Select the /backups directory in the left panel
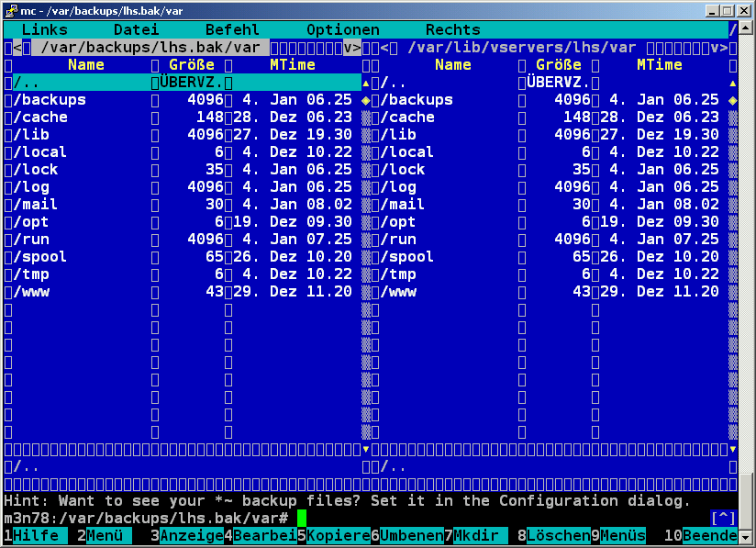756x548 pixels. (x=50, y=99)
